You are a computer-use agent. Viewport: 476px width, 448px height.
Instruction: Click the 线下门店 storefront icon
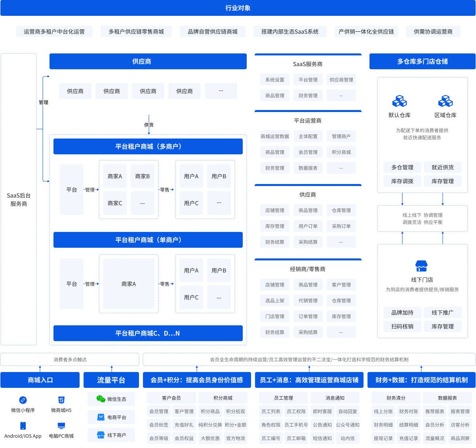pyautogui.click(x=421, y=266)
